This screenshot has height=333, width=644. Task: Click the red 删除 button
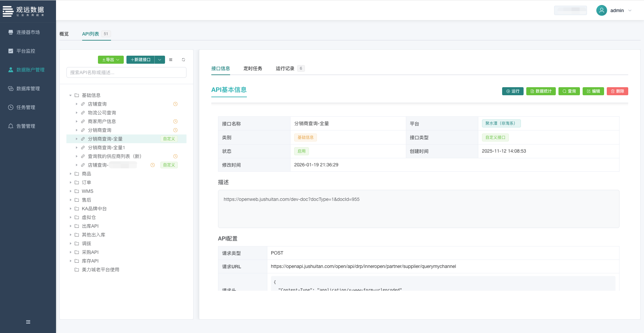click(617, 91)
